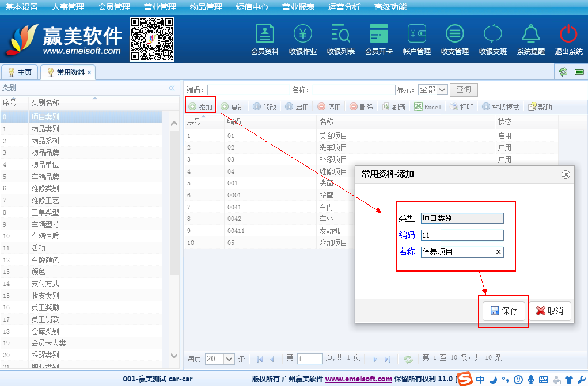
Task: Click the 保存 button in dialog
Action: tap(504, 311)
